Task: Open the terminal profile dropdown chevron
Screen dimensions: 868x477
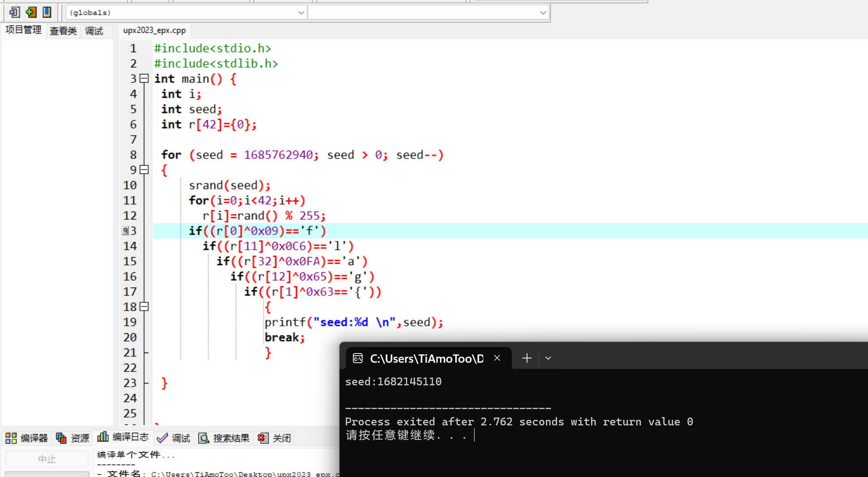Action: (548, 358)
